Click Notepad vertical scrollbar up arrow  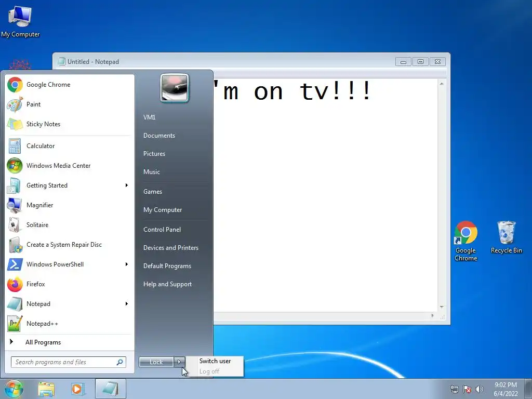[x=442, y=84]
